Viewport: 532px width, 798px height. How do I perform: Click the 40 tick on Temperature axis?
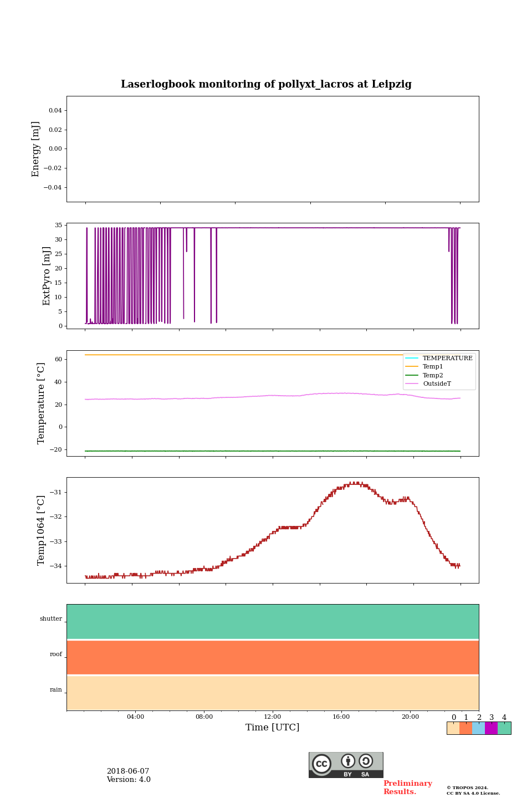click(58, 382)
